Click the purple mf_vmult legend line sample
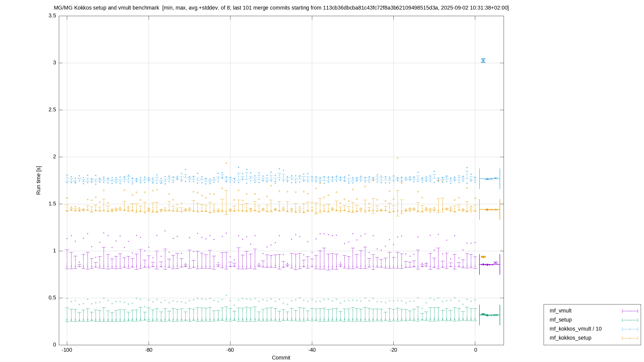 click(x=630, y=311)
